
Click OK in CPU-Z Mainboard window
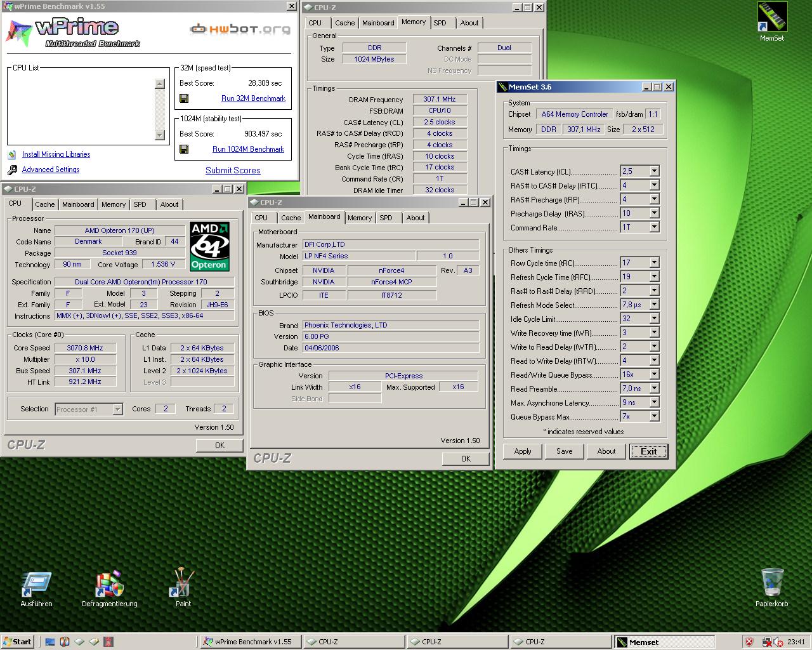[466, 458]
